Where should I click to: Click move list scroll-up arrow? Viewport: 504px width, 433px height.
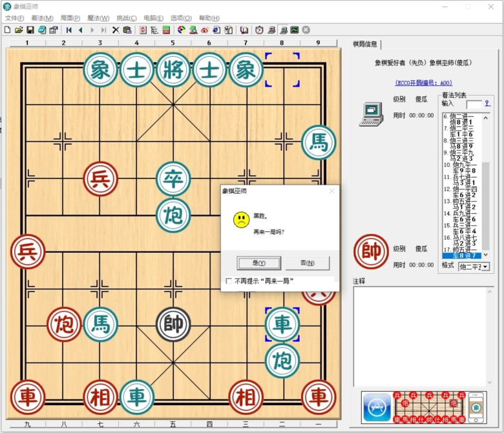tap(486, 118)
